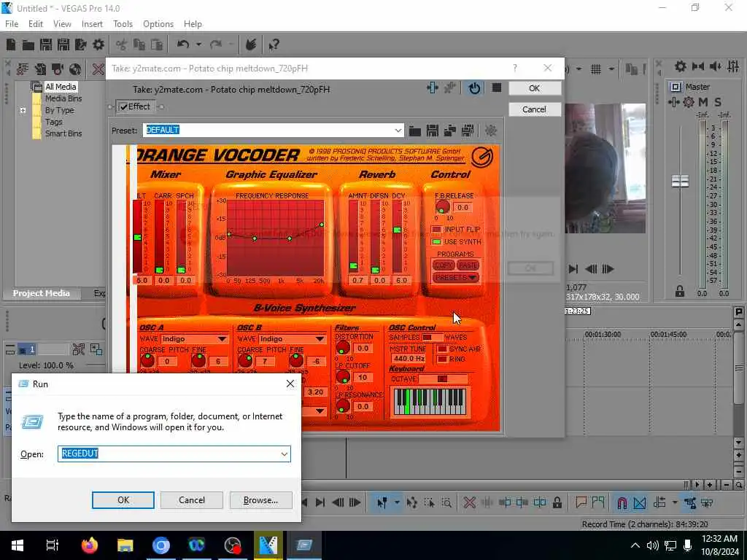Open the Edit menu
Viewport: 747px width, 560px height.
pyautogui.click(x=36, y=24)
